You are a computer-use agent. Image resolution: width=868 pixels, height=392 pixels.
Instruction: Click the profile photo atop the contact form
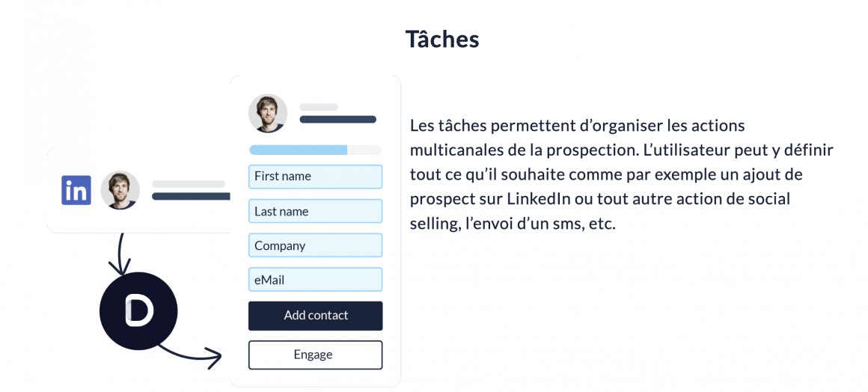pos(267,113)
